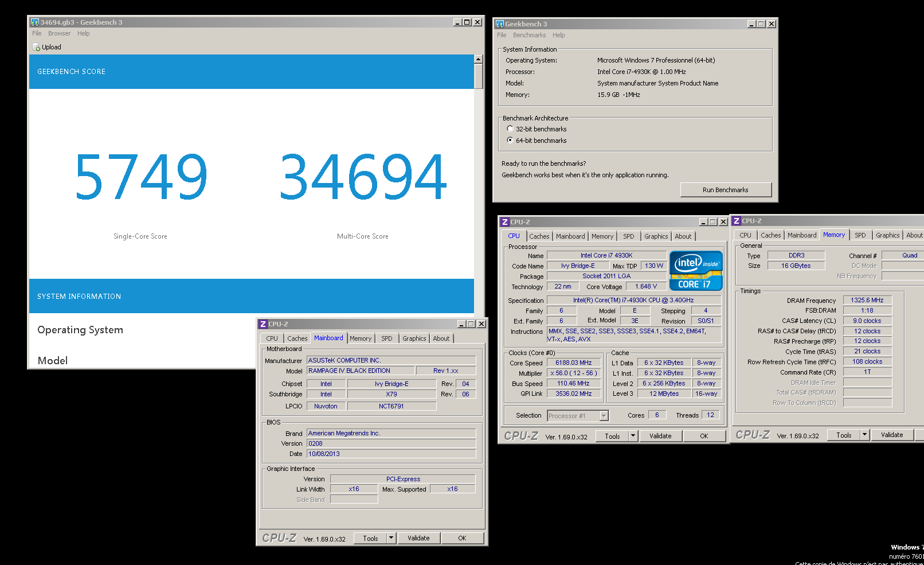Viewport: 924px width, 565px height.
Task: Click Tools button in CPU tab CPU-Z window
Action: (612, 436)
